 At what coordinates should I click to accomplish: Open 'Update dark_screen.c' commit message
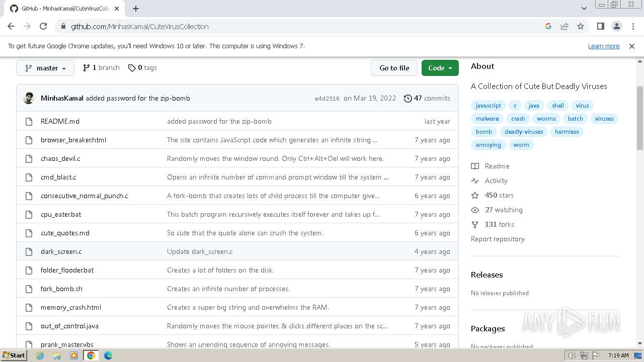(x=200, y=251)
